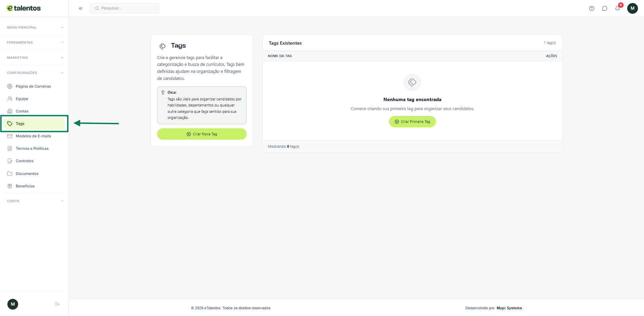Open the notifications bell icon

pos(617,8)
